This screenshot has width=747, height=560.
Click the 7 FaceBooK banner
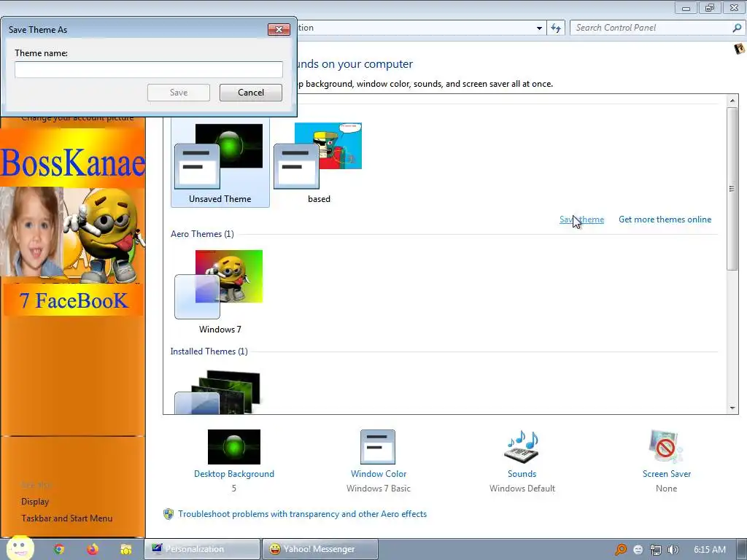click(x=74, y=300)
